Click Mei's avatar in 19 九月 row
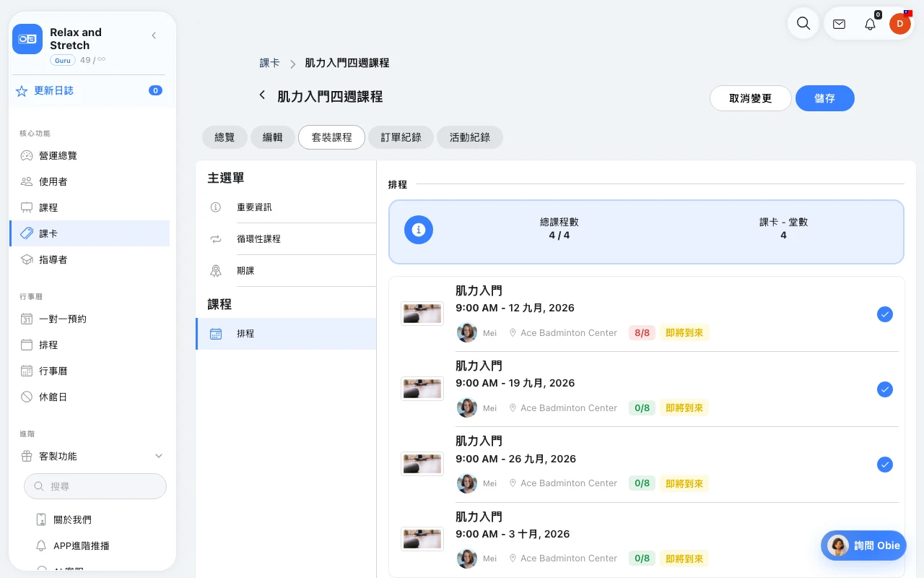Image resolution: width=924 pixels, height=578 pixels. pos(467,407)
